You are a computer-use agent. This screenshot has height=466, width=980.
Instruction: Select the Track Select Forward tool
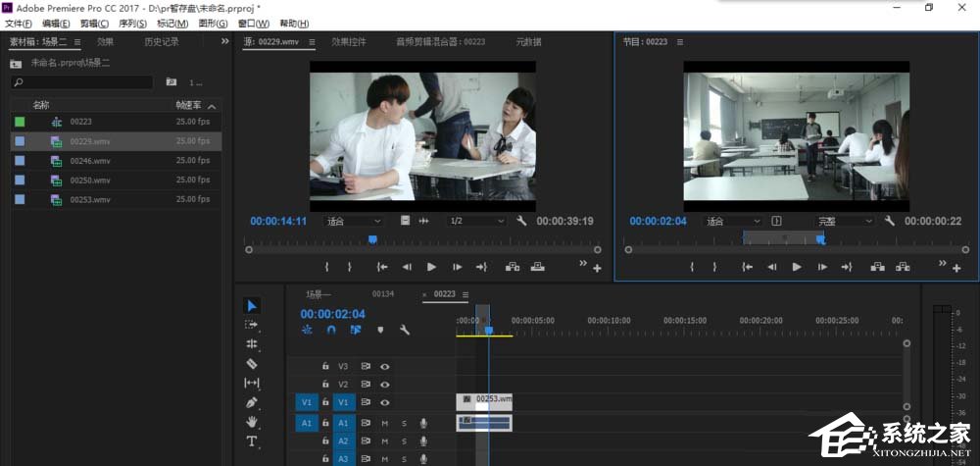click(252, 325)
